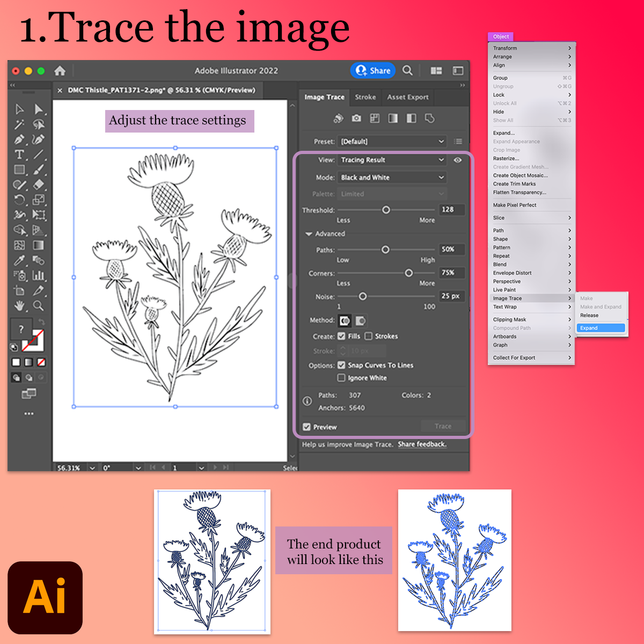Toggle the Preview checkbox
This screenshot has height=644, width=644.
tap(306, 427)
